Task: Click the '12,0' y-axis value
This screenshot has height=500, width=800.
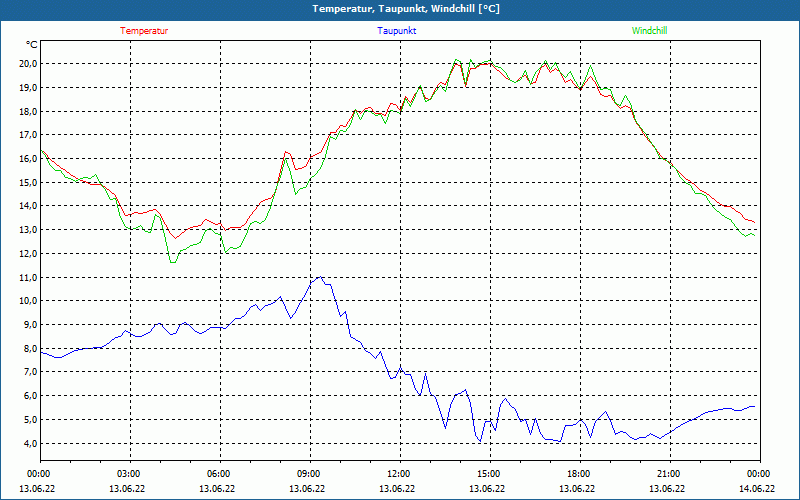Action: tap(28, 254)
